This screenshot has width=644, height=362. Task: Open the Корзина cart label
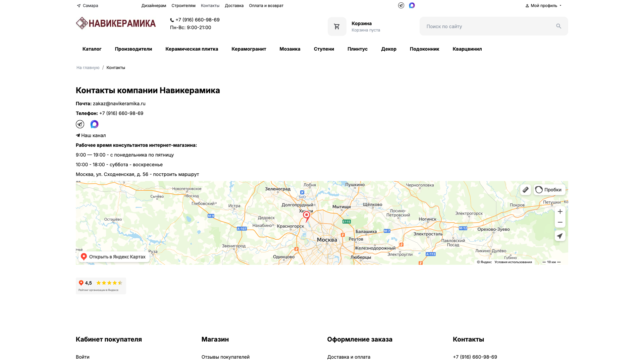tap(362, 23)
